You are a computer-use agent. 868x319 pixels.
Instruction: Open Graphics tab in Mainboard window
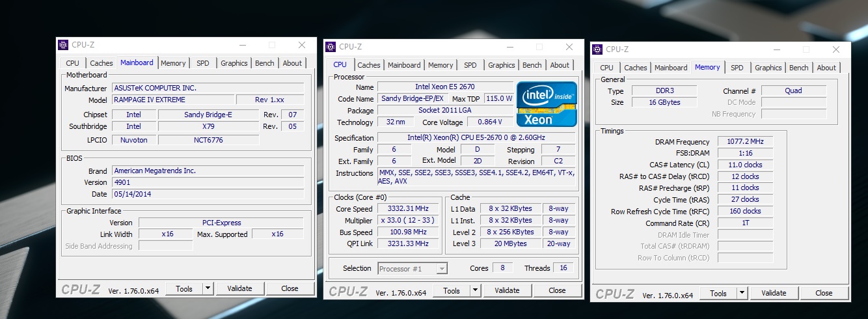click(234, 63)
